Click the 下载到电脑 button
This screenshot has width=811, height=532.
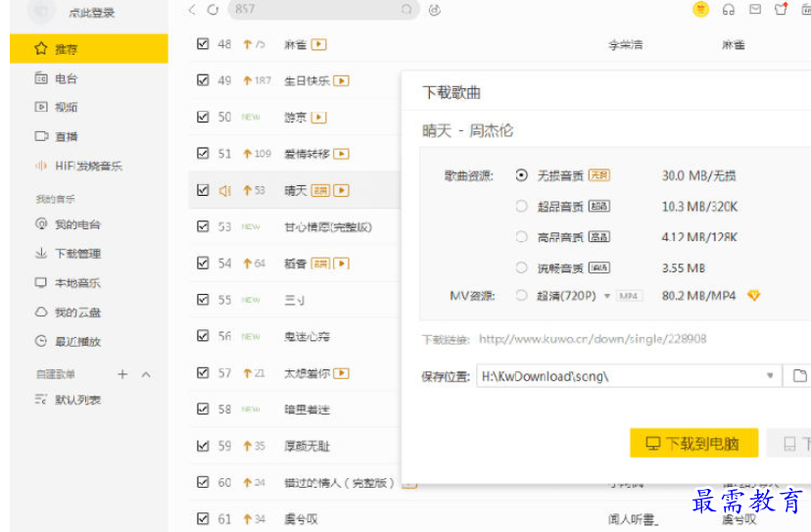pos(693,443)
